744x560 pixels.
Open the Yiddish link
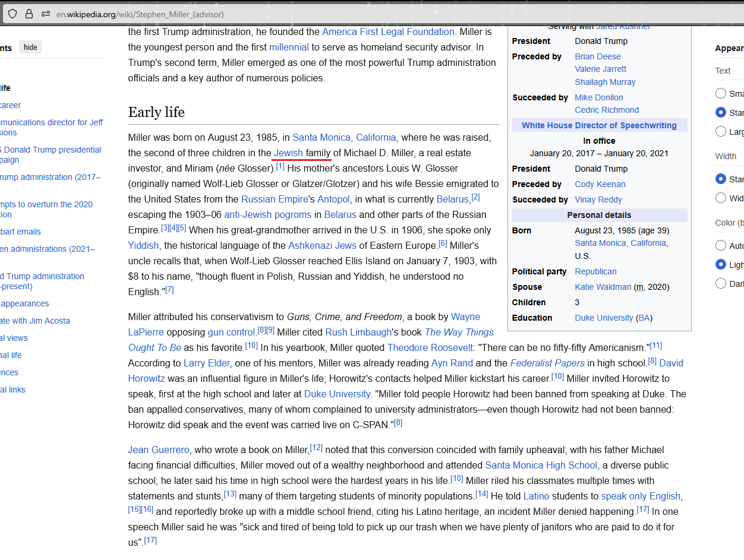click(x=143, y=245)
